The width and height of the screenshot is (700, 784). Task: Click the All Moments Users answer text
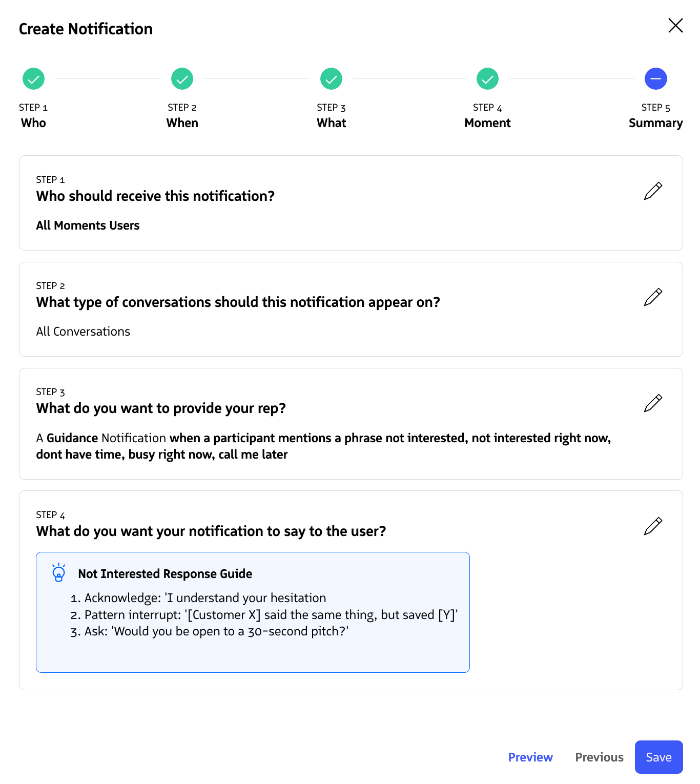(x=88, y=225)
